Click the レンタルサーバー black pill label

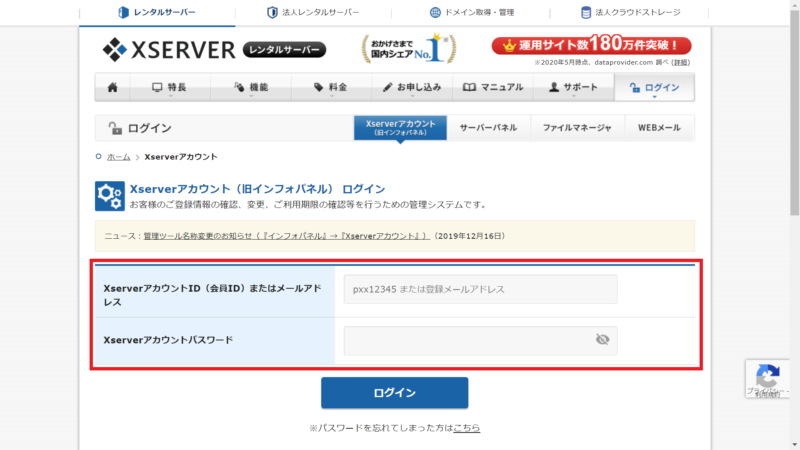pos(284,49)
